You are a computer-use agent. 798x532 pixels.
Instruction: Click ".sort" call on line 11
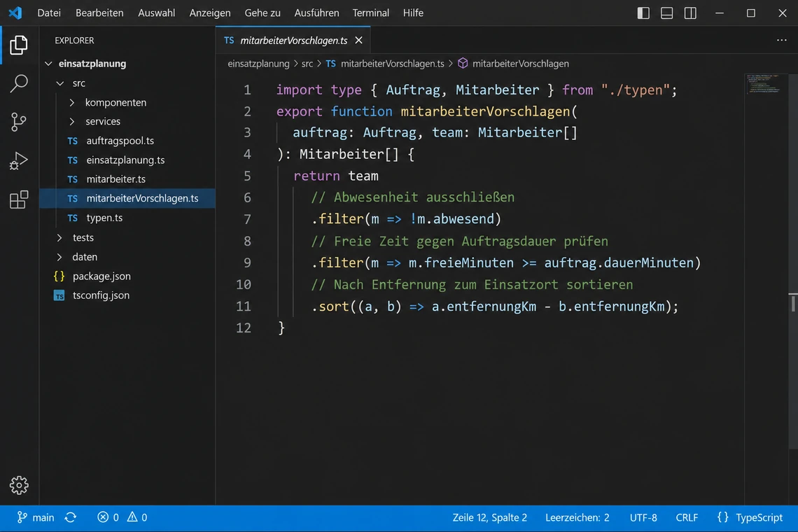click(330, 307)
